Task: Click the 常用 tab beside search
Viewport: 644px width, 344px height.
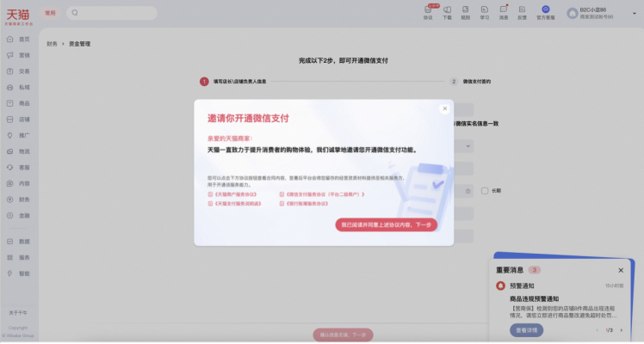Action: pyautogui.click(x=50, y=13)
